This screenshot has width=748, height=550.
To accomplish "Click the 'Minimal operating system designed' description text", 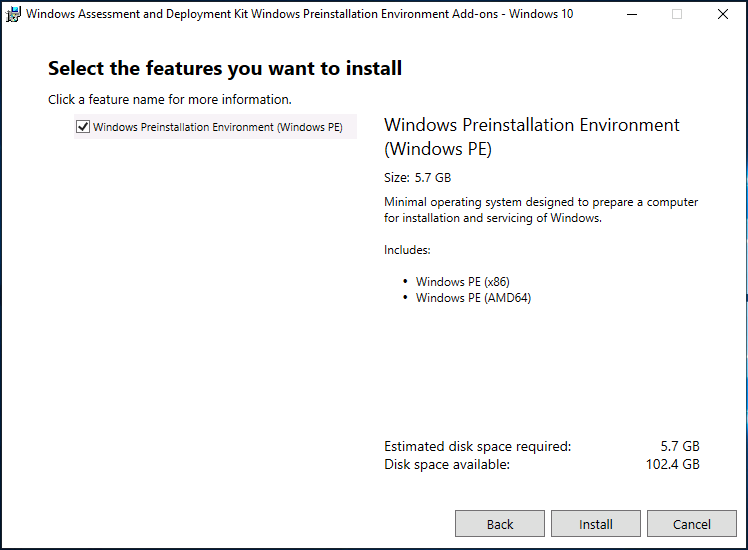I will click(541, 210).
